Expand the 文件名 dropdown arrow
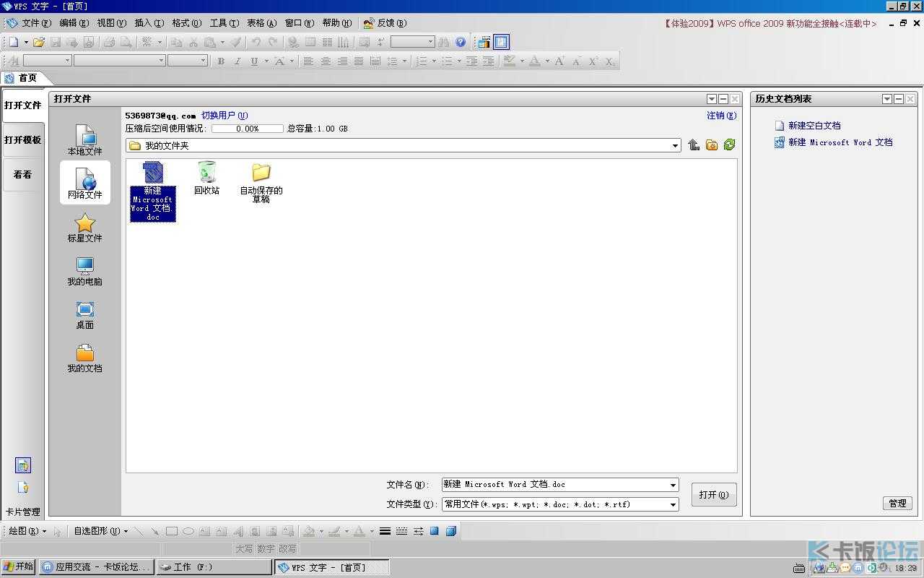The height and width of the screenshot is (578, 924). (673, 485)
